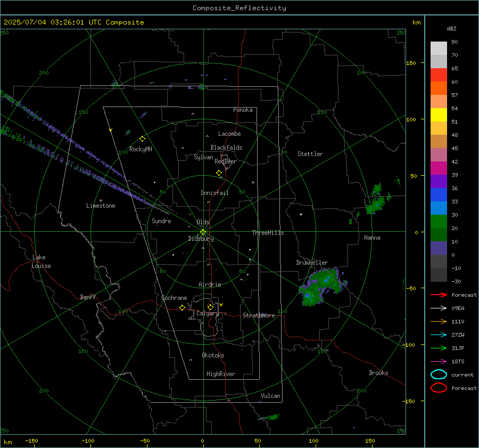Image resolution: width=479 pixels, height=448 pixels.
Task: Click the Sundre label
Action: 161,221
